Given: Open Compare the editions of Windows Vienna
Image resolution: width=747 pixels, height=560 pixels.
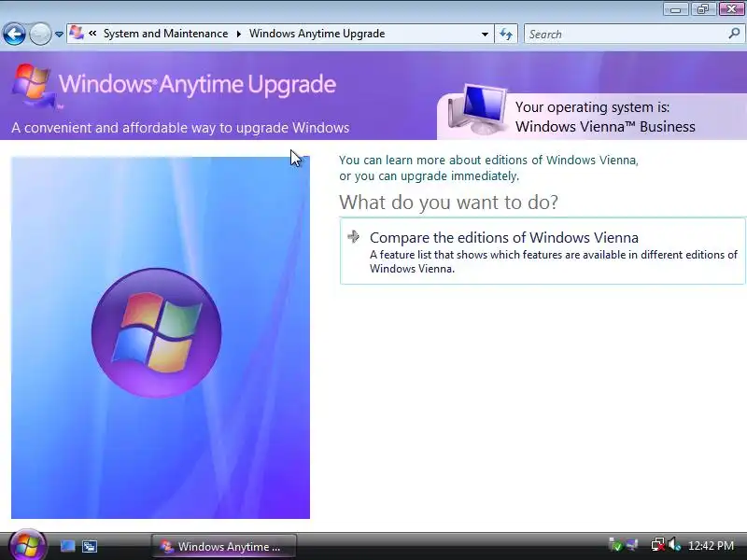Looking at the screenshot, I should (x=543, y=251).
